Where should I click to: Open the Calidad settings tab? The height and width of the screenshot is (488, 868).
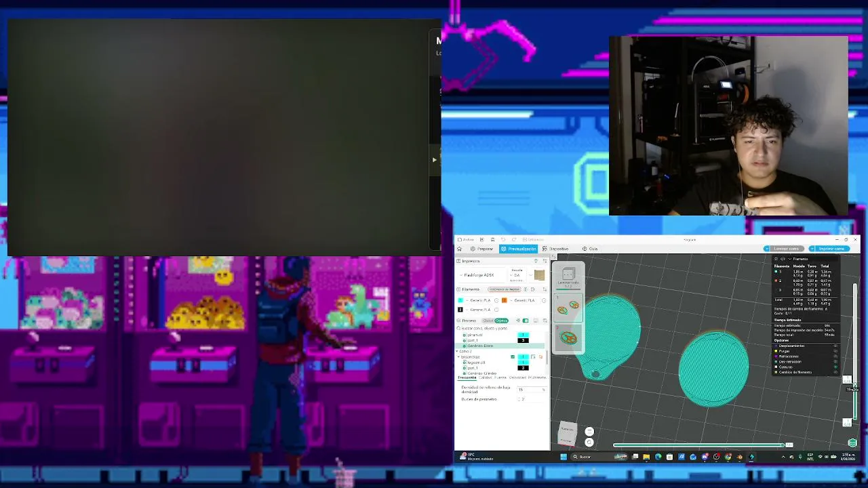tap(486, 378)
